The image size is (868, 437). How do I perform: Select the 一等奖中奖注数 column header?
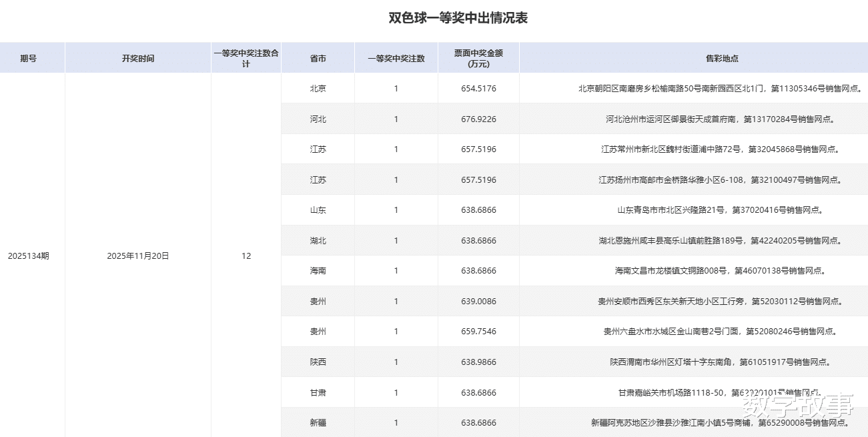(396, 58)
